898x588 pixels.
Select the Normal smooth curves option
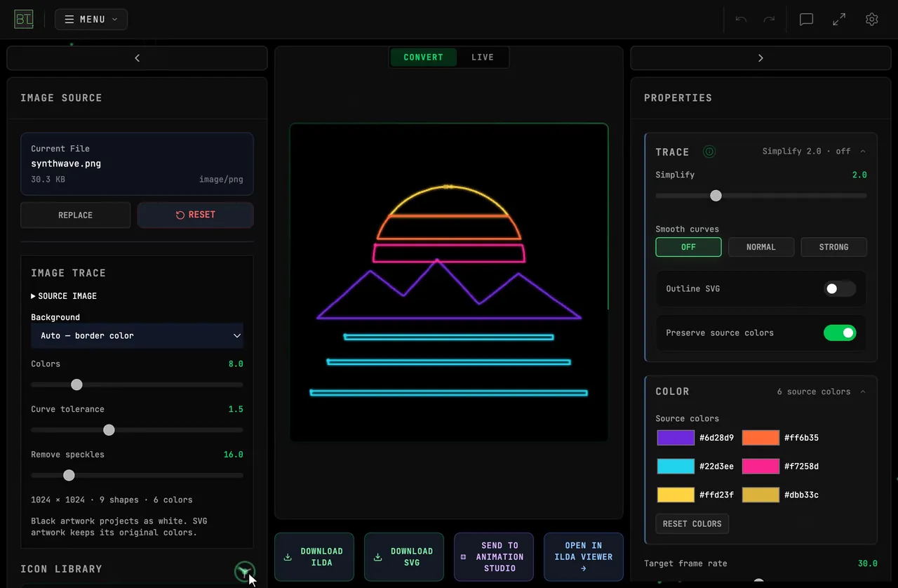pos(761,247)
